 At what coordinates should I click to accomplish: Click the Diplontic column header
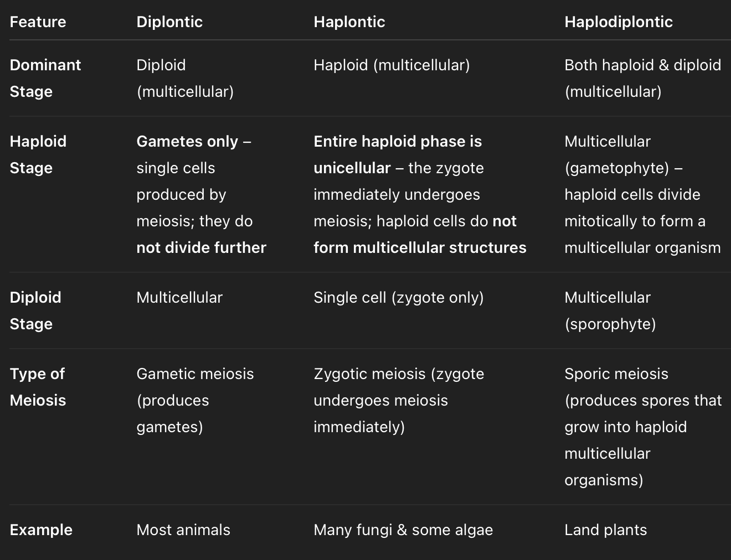click(x=169, y=22)
